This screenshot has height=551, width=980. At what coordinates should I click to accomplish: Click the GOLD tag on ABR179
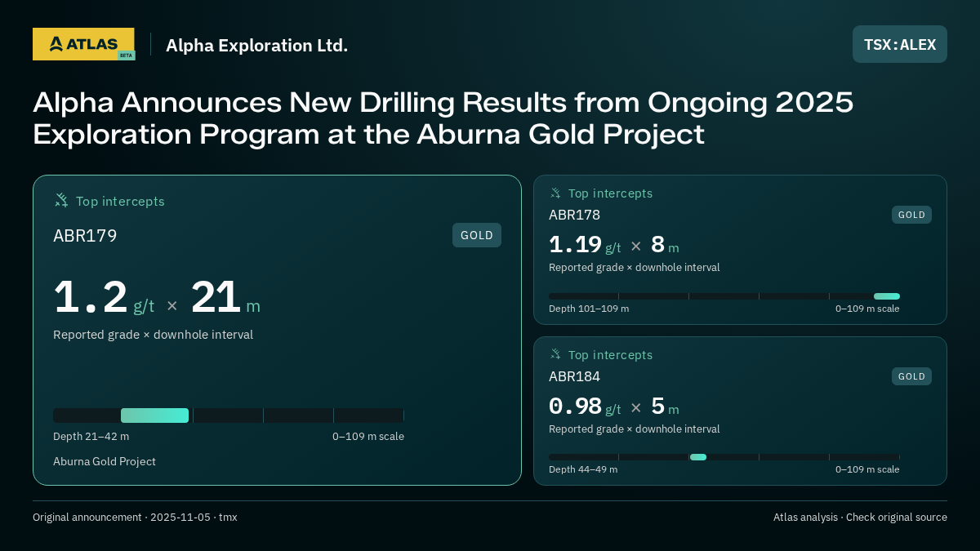pos(477,235)
